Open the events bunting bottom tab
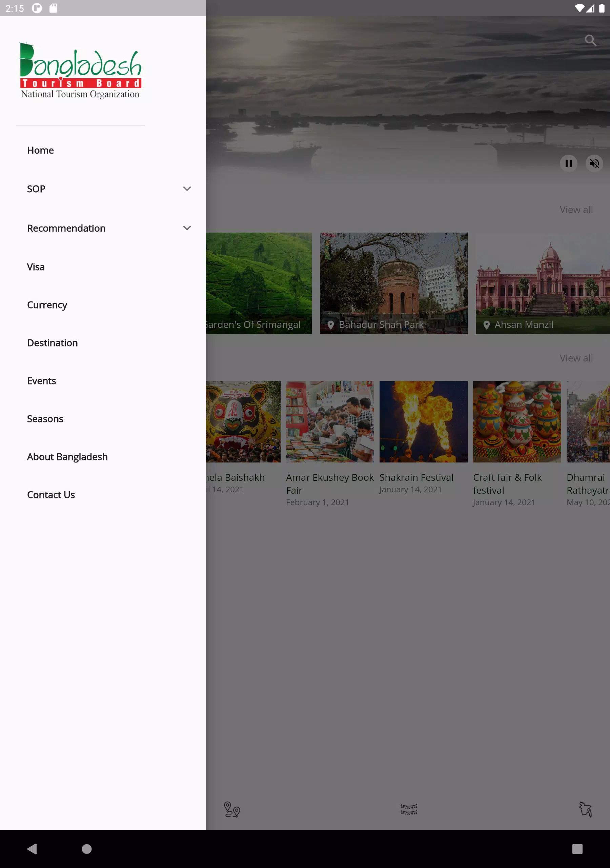 coord(409,809)
